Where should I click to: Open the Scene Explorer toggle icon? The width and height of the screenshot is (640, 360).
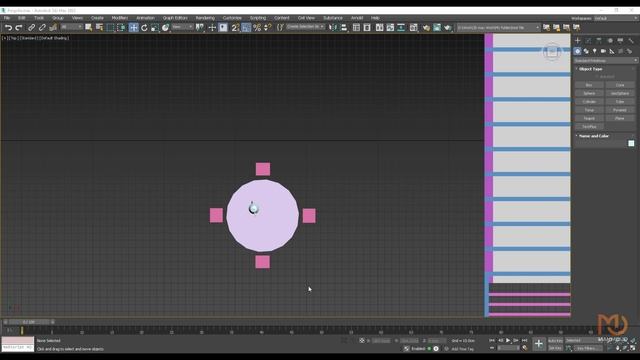coord(356,28)
